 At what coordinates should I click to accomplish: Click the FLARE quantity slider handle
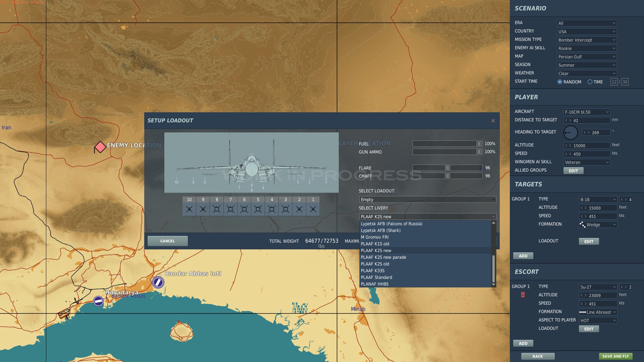[447, 168]
